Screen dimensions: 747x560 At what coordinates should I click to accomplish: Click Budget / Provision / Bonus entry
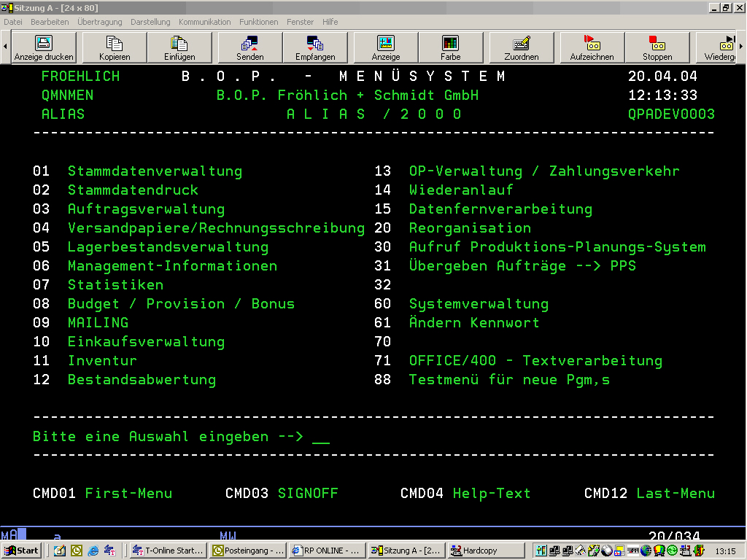[x=181, y=304]
